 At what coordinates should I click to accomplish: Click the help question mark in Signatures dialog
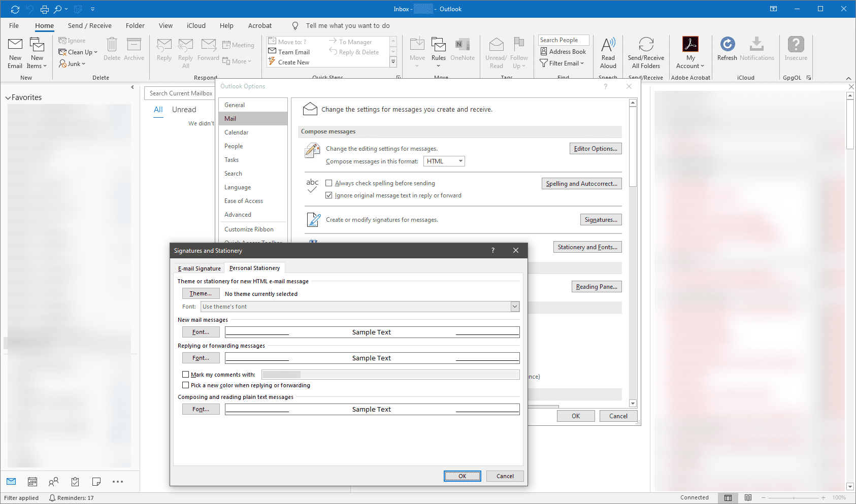(x=492, y=250)
